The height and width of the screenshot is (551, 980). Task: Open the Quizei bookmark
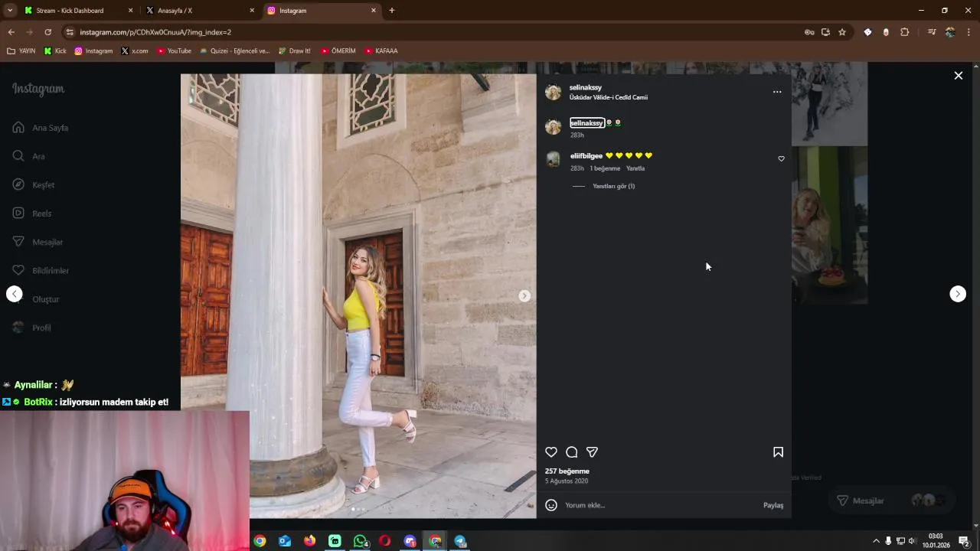pyautogui.click(x=234, y=51)
